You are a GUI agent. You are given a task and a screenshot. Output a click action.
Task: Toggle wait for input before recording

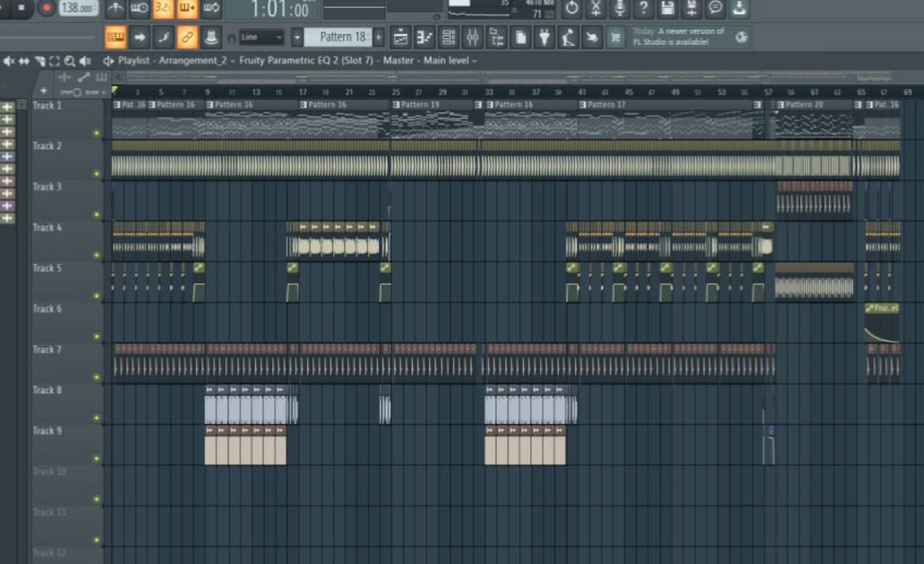pyautogui.click(x=139, y=8)
